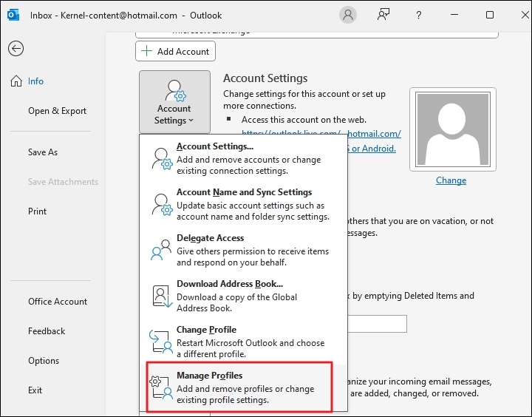Choose Account Settings... from the dropdown
The height and width of the screenshot is (417, 532).
tap(243, 158)
